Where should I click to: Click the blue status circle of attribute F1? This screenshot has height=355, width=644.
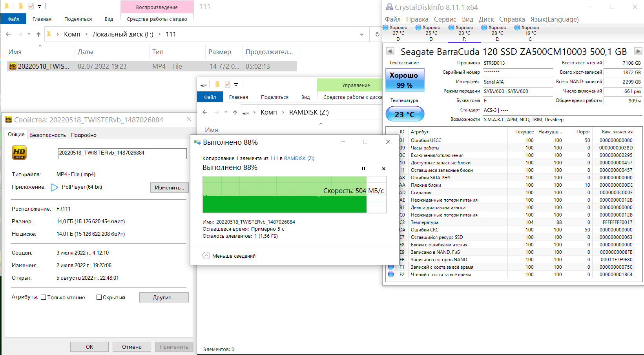391,267
